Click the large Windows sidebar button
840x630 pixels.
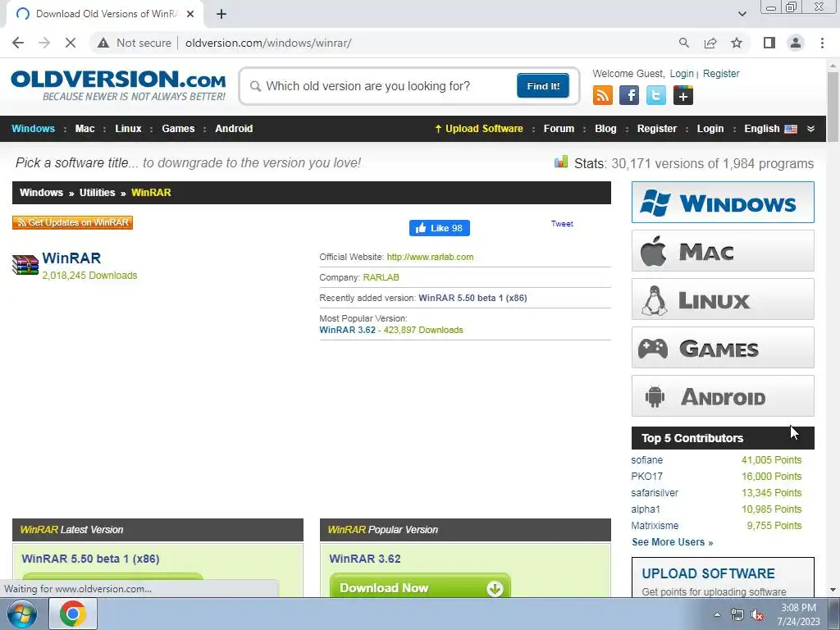pos(723,203)
